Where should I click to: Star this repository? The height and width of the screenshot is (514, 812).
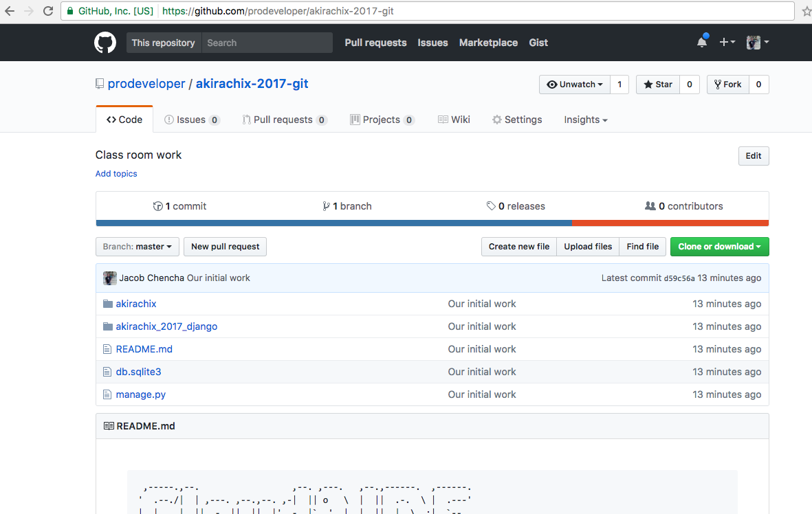(658, 85)
